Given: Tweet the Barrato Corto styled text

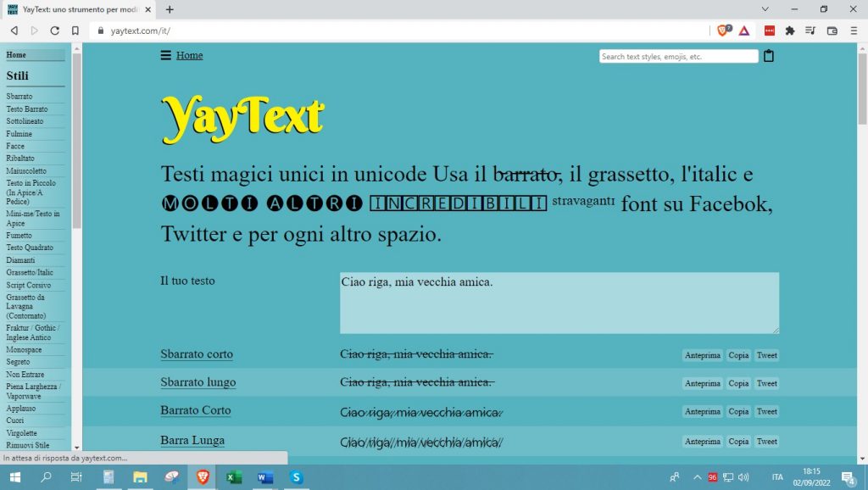Looking at the screenshot, I should [x=766, y=411].
